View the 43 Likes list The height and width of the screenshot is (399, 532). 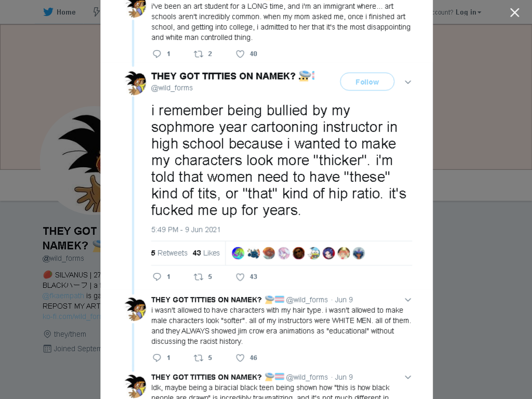[206, 253]
